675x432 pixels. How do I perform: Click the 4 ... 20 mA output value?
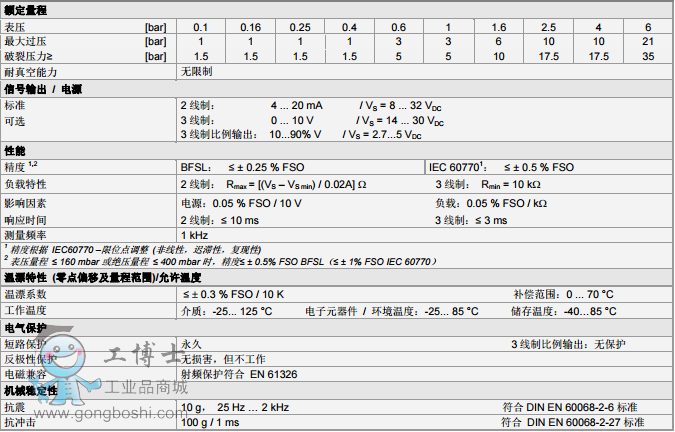pos(295,105)
